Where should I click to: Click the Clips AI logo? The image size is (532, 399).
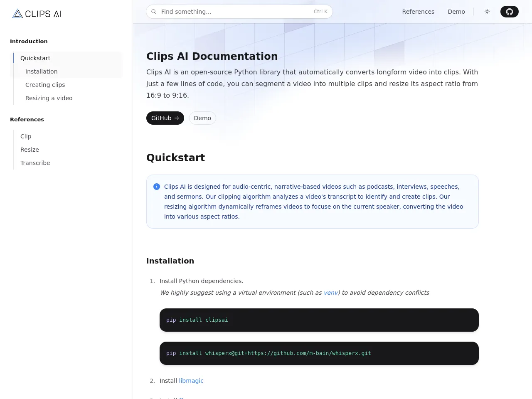(37, 14)
